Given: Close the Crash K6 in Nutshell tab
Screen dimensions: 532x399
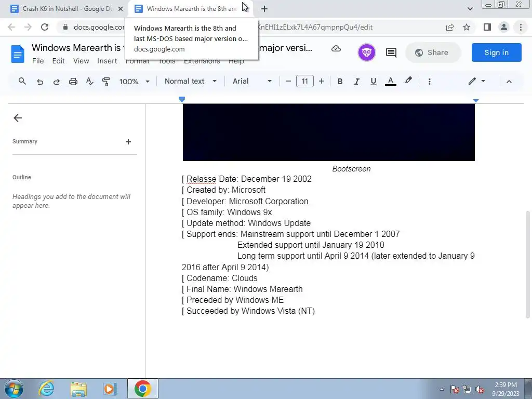Looking at the screenshot, I should [x=121, y=9].
